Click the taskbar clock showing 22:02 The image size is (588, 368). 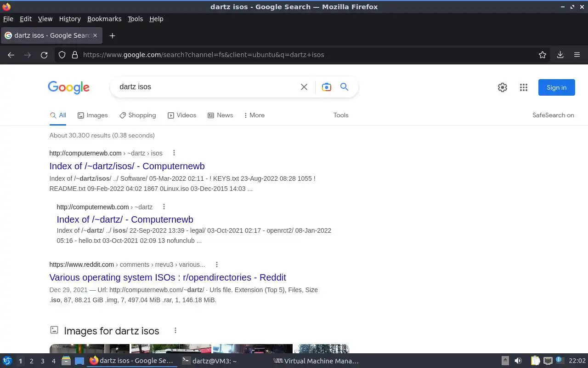pyautogui.click(x=577, y=361)
